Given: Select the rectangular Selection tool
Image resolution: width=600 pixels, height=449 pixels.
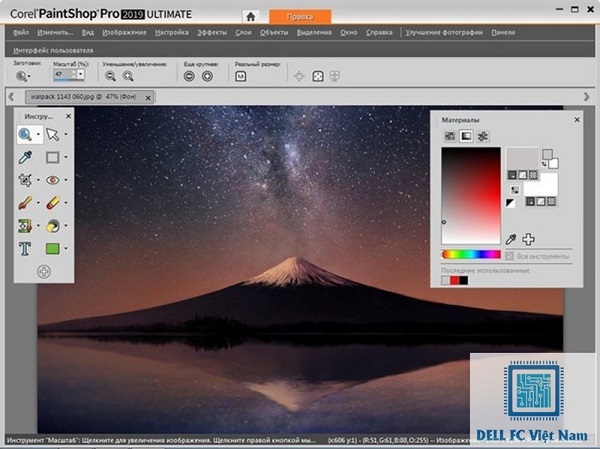Looking at the screenshot, I should (52, 157).
